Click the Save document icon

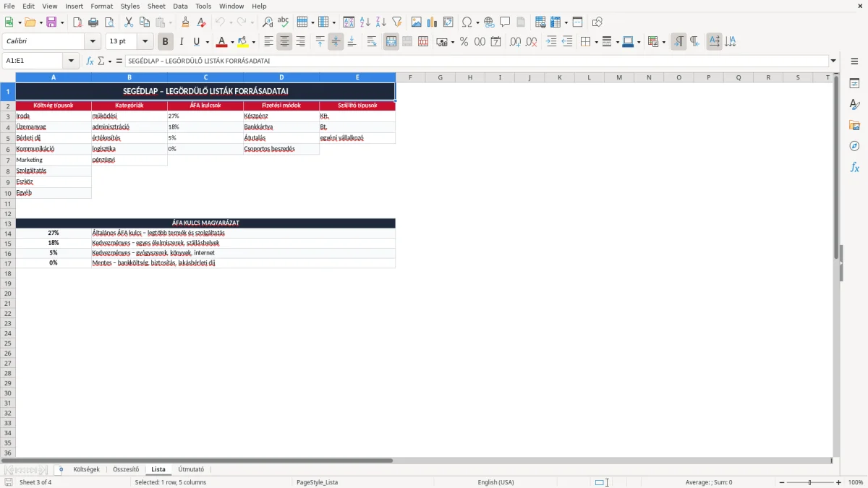click(x=51, y=22)
